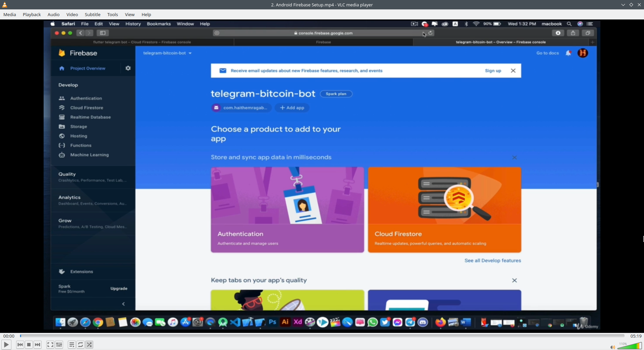
Task: Toggle the 05:19 total time display
Action: click(636, 336)
